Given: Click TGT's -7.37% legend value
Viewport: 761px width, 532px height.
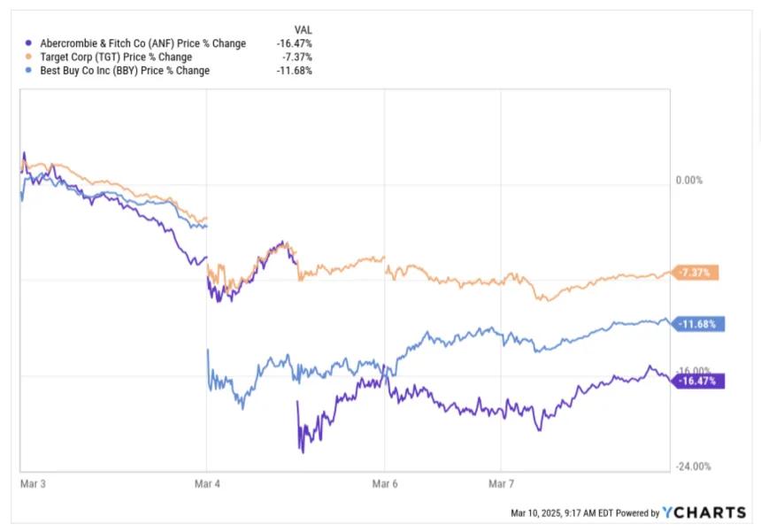Looking at the screenshot, I should coord(297,58).
